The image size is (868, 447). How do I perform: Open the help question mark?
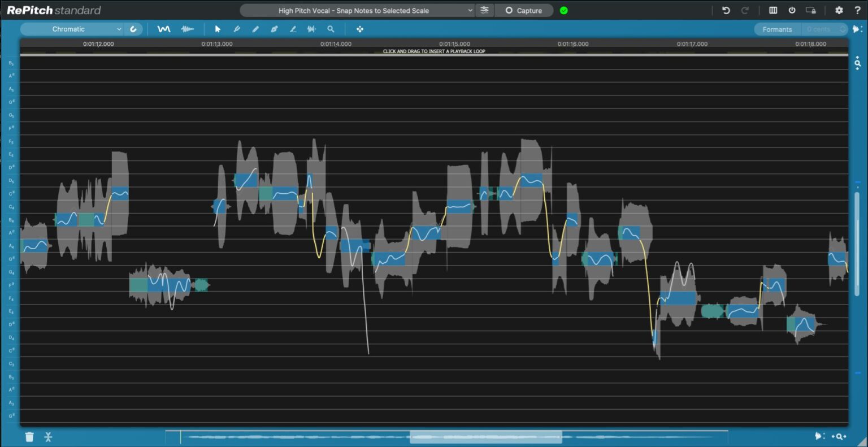[857, 10]
